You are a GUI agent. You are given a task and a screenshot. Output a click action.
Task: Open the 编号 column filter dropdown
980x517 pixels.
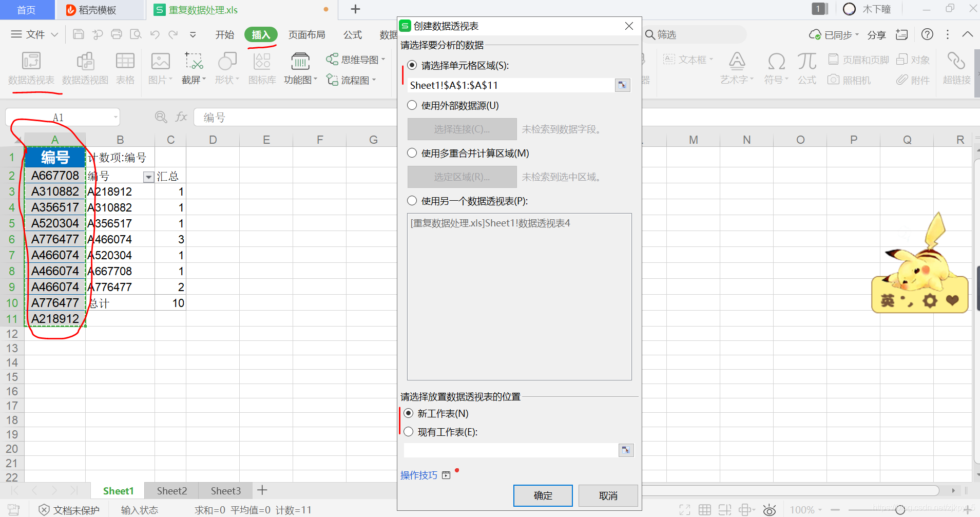[x=148, y=177]
